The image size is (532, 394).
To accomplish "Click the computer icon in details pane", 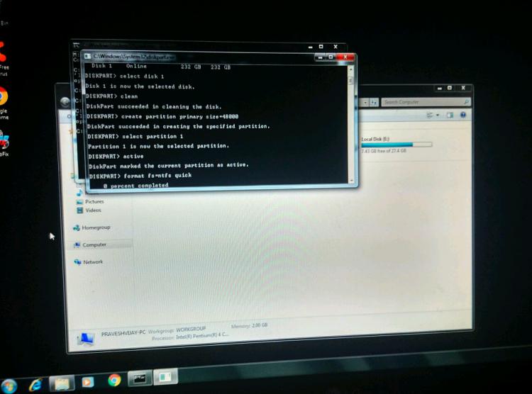I will [x=85, y=339].
